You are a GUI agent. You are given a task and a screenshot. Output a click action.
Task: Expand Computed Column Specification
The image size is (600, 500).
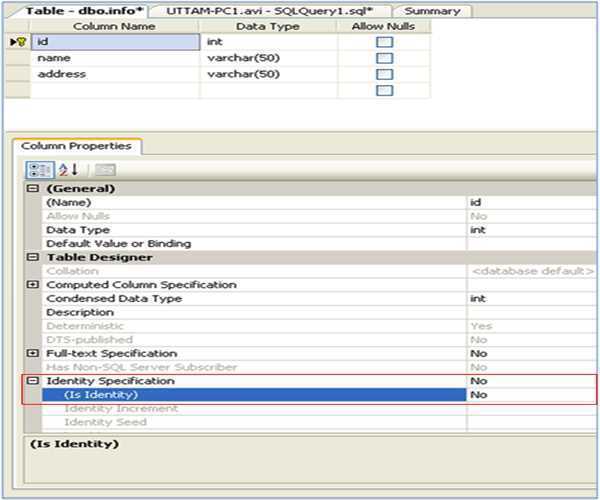click(32, 285)
